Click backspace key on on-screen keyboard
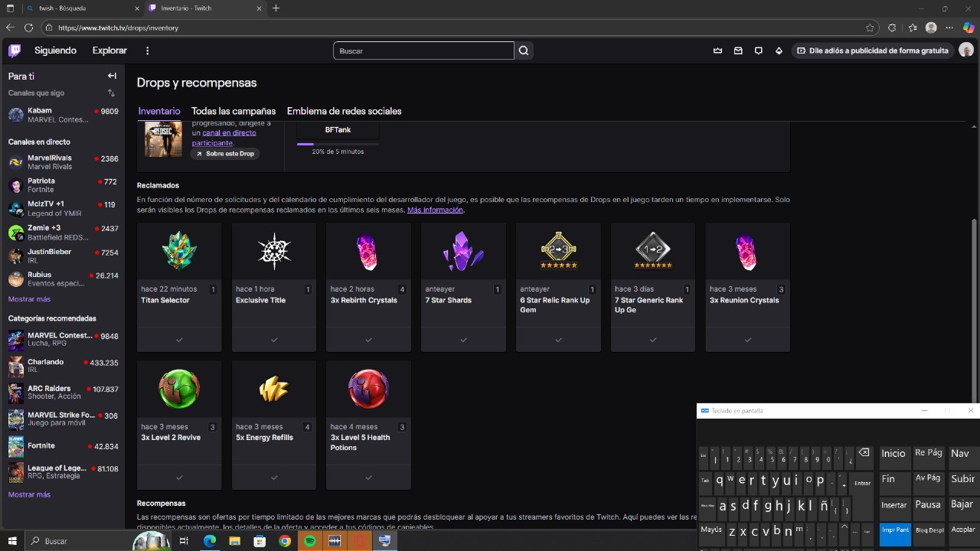Viewport: 980px width, 551px height. (863, 455)
